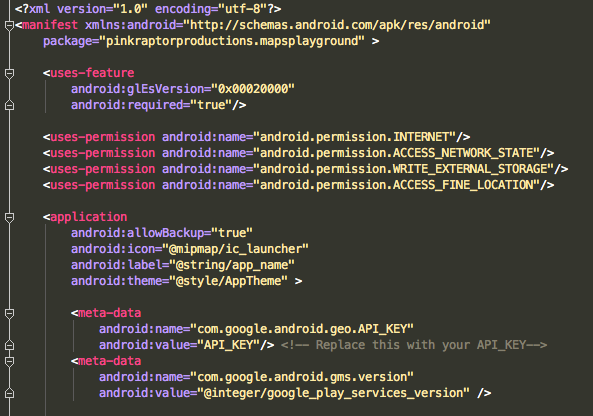Click the xmlns:android schema URL
The height and width of the screenshot is (416, 593).
(337, 25)
